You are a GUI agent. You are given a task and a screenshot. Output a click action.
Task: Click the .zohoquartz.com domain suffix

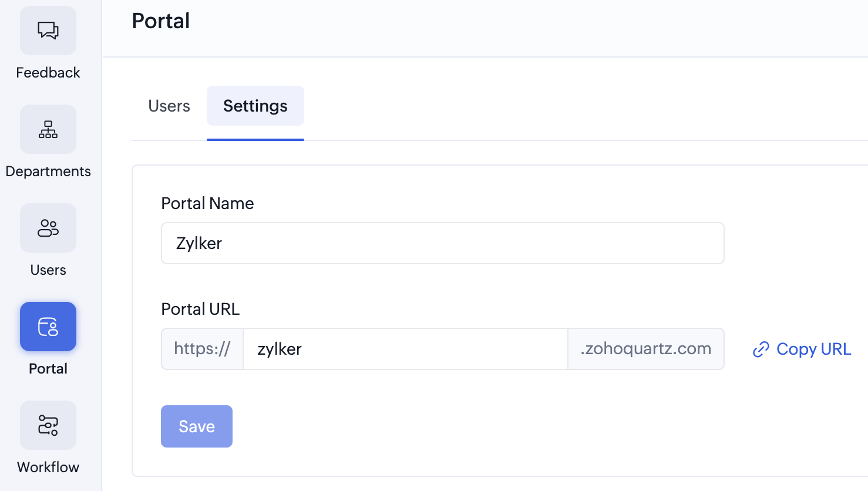[x=645, y=349]
